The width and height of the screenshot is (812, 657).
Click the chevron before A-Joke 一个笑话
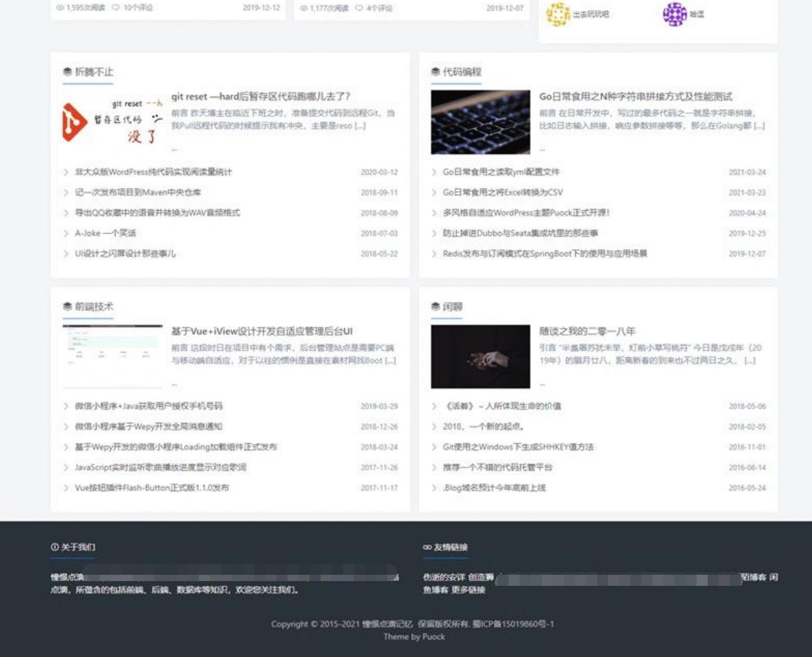click(66, 234)
